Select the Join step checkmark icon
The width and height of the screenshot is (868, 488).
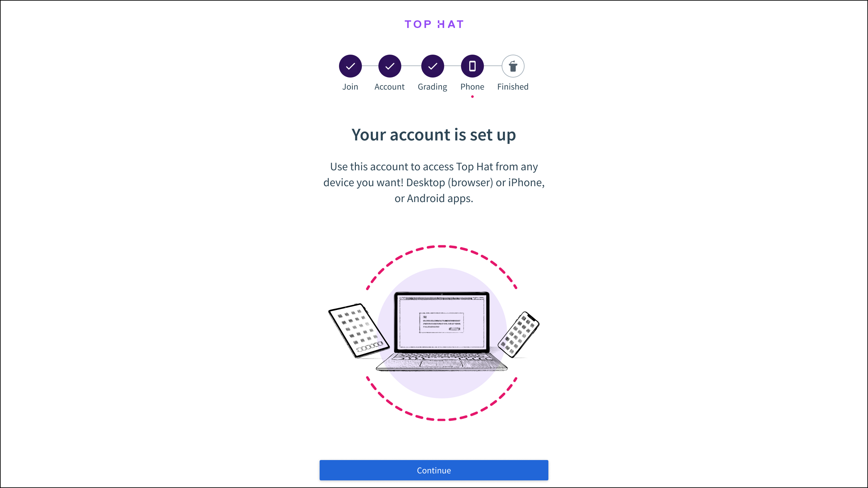350,66
